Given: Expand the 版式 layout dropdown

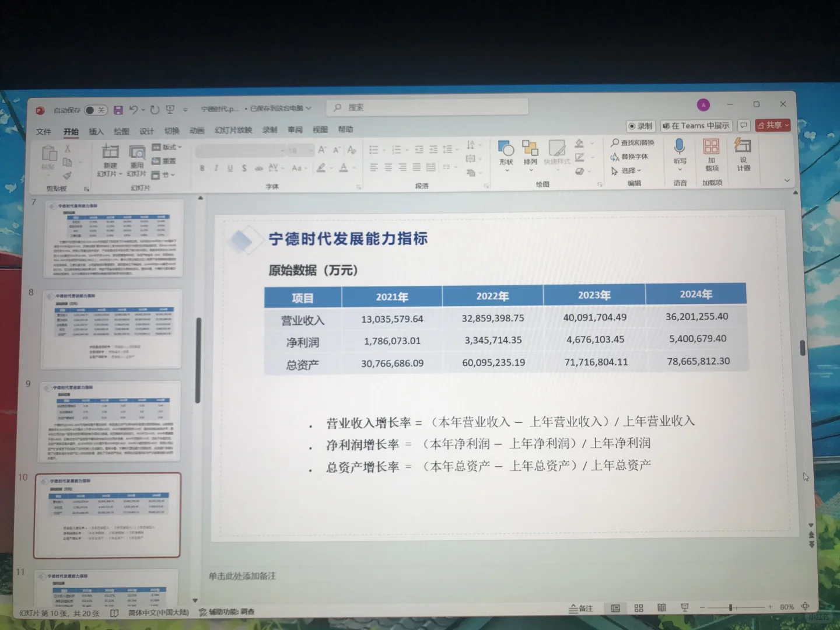Looking at the screenshot, I should coord(167,147).
